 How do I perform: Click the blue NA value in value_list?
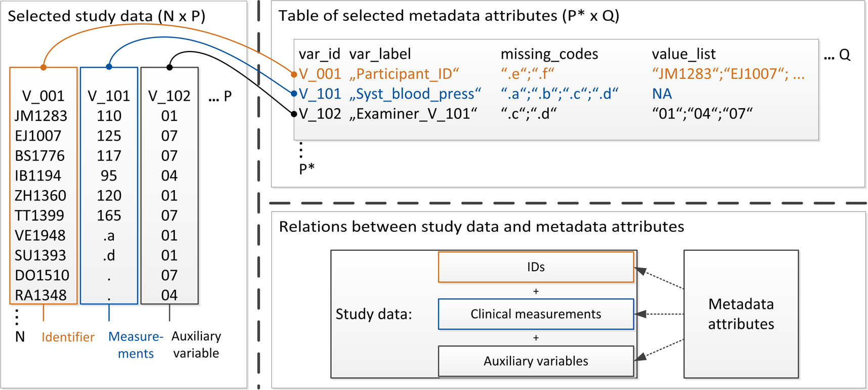click(662, 94)
